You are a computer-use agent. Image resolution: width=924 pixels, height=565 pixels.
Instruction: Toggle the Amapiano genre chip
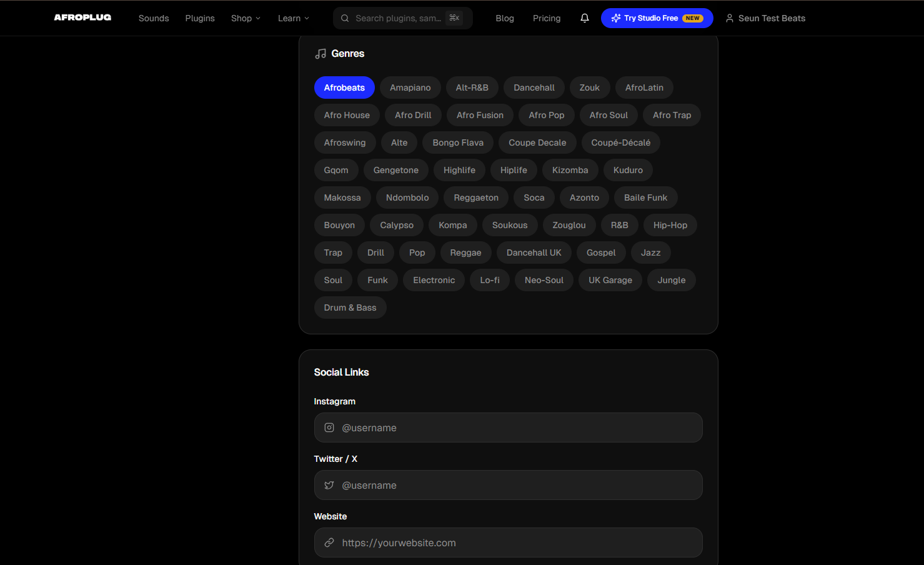pos(410,87)
